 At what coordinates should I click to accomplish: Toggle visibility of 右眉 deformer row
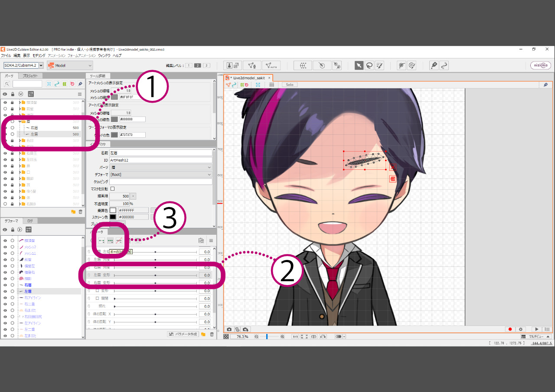[x=5, y=285]
